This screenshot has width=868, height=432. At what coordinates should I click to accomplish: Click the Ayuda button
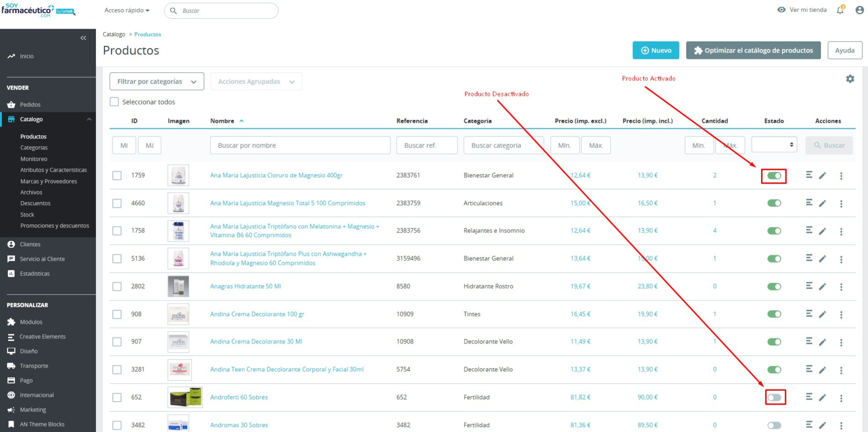click(845, 50)
